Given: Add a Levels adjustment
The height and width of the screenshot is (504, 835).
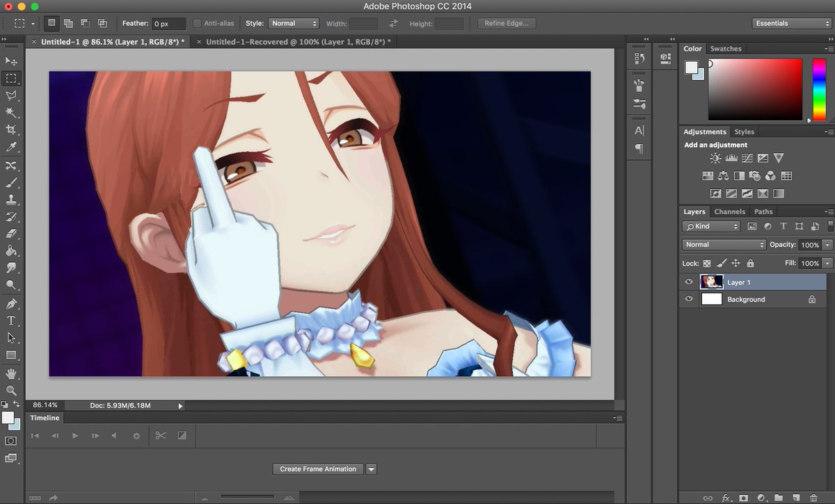Looking at the screenshot, I should pos(731,158).
